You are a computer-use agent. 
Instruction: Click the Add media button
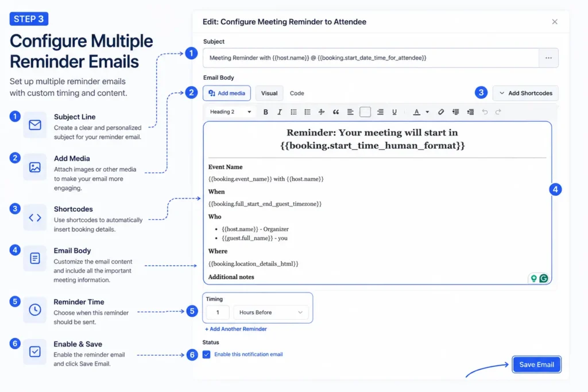[227, 93]
